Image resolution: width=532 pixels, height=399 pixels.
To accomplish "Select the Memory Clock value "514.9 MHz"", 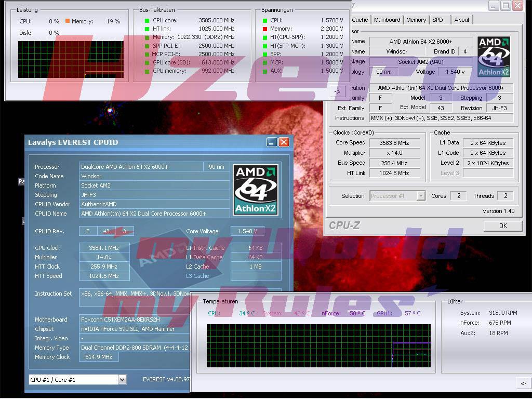I will (99, 357).
